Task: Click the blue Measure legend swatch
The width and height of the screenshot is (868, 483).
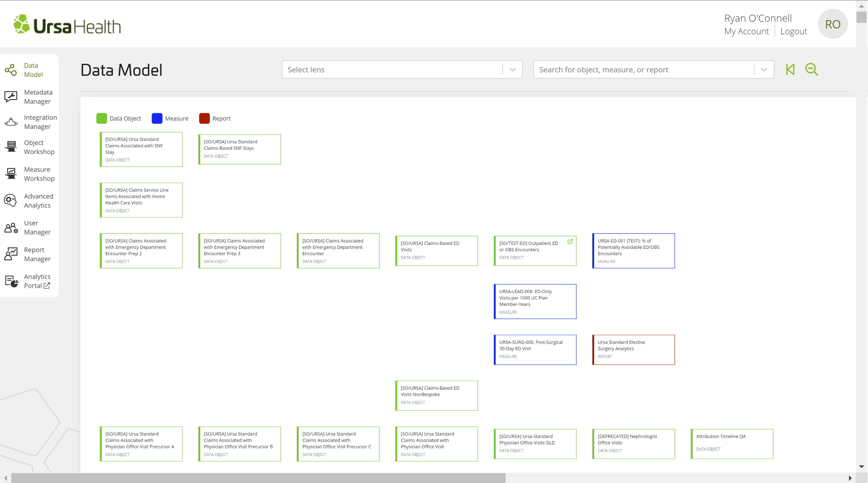Action: pyautogui.click(x=157, y=118)
